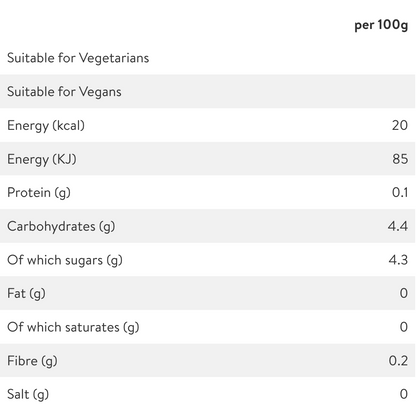Click the Energy (kcal) label

tap(46, 126)
